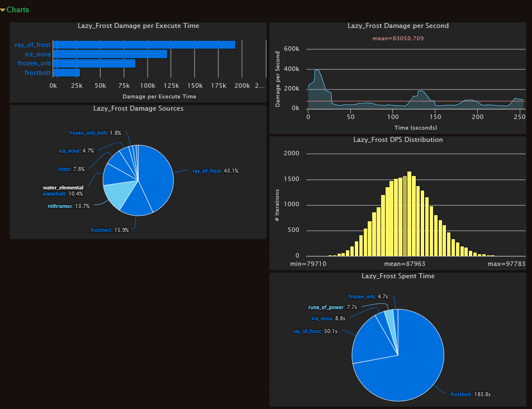The width and height of the screenshot is (532, 409).
Task: Click the ray_of_frost bar in execute time chart
Action: tap(144, 45)
